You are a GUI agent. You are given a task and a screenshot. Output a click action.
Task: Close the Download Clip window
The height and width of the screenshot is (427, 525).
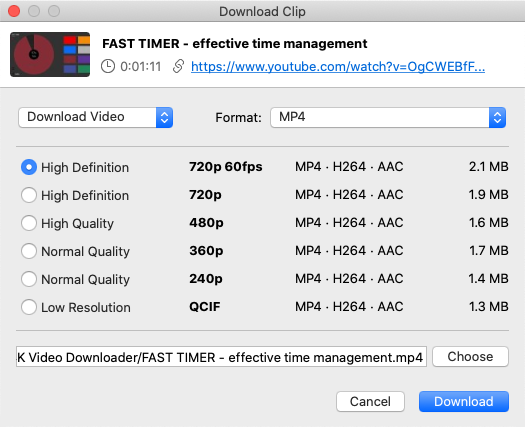[14, 11]
